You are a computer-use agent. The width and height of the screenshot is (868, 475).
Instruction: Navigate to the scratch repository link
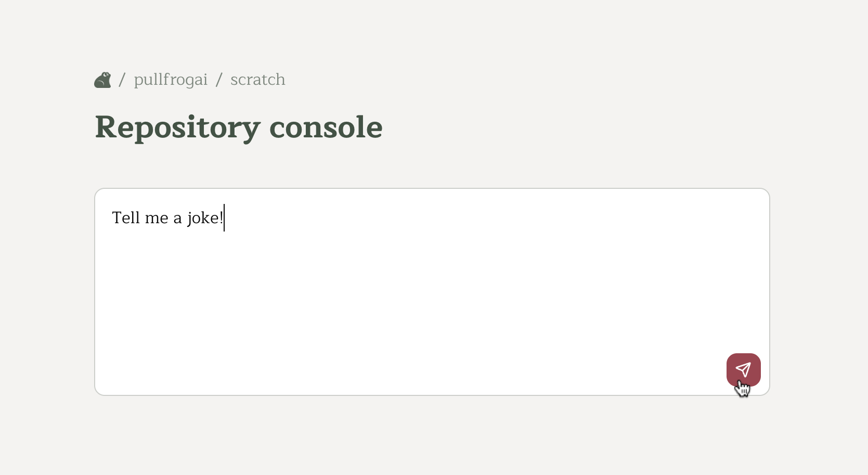257,80
